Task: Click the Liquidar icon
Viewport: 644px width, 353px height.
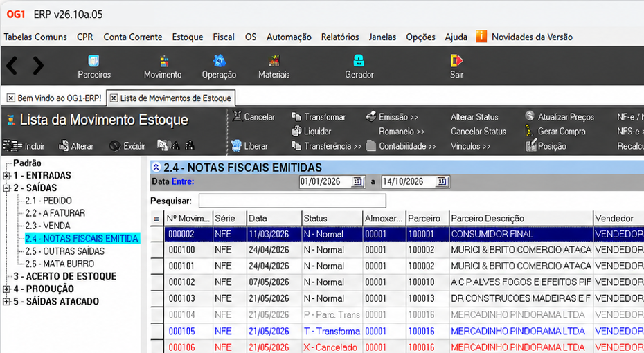Action: 296,131
